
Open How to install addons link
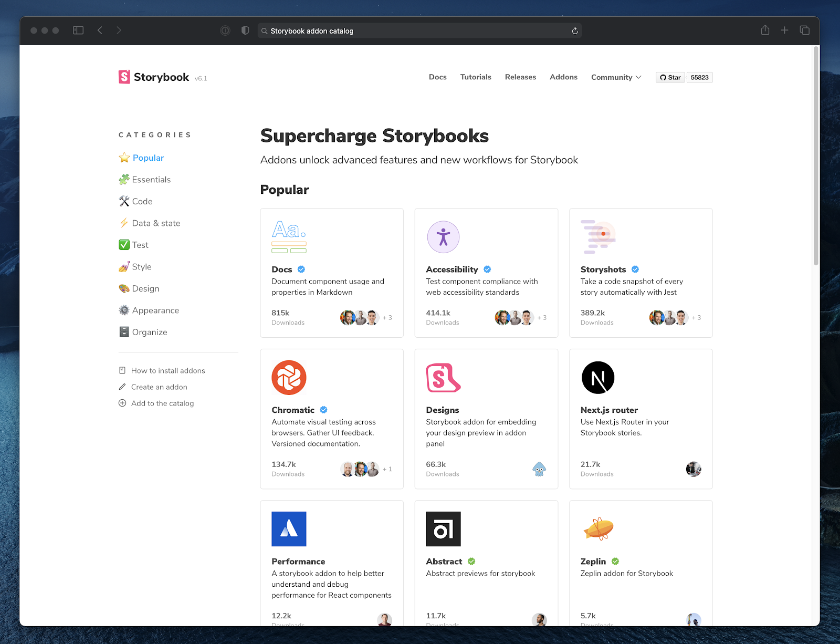pos(162,370)
